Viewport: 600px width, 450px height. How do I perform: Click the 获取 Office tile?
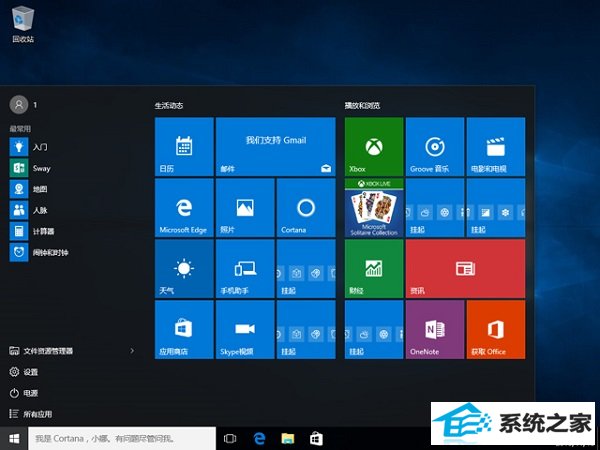coord(496,329)
